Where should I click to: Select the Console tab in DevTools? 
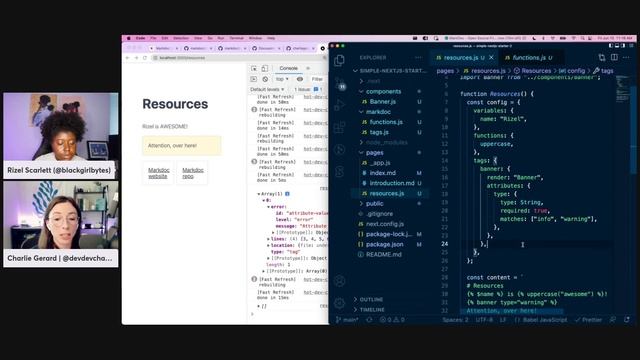289,68
